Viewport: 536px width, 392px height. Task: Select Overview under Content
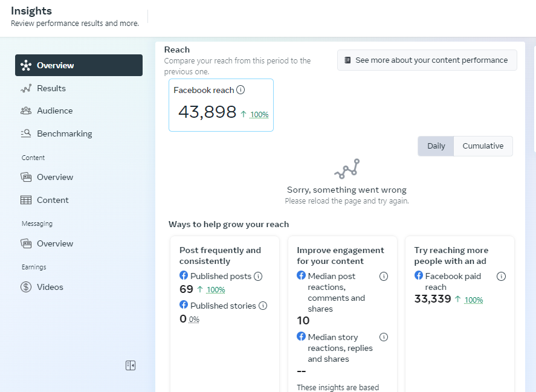pyautogui.click(x=54, y=177)
